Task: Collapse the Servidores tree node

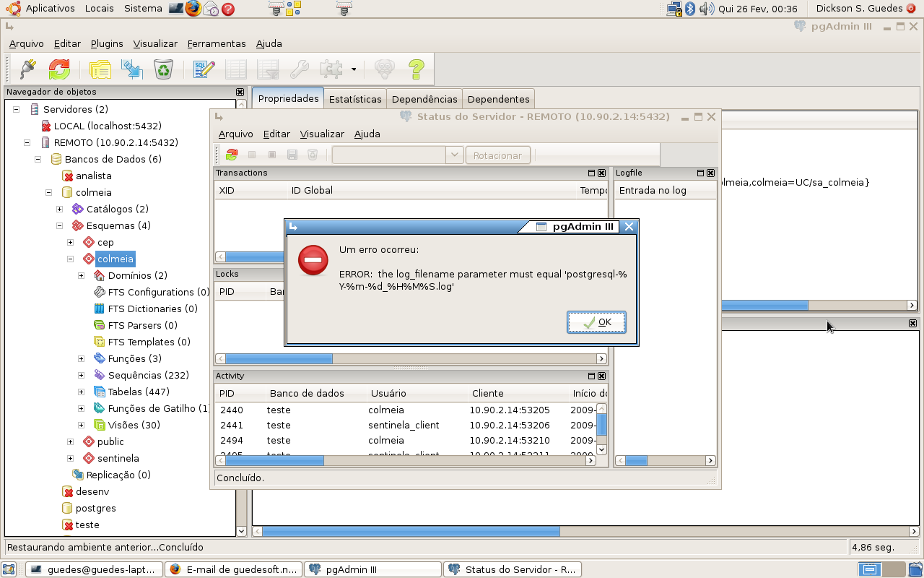Action: point(16,109)
